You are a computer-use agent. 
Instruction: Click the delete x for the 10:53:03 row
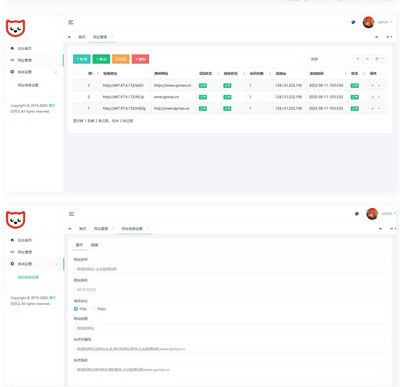(379, 108)
